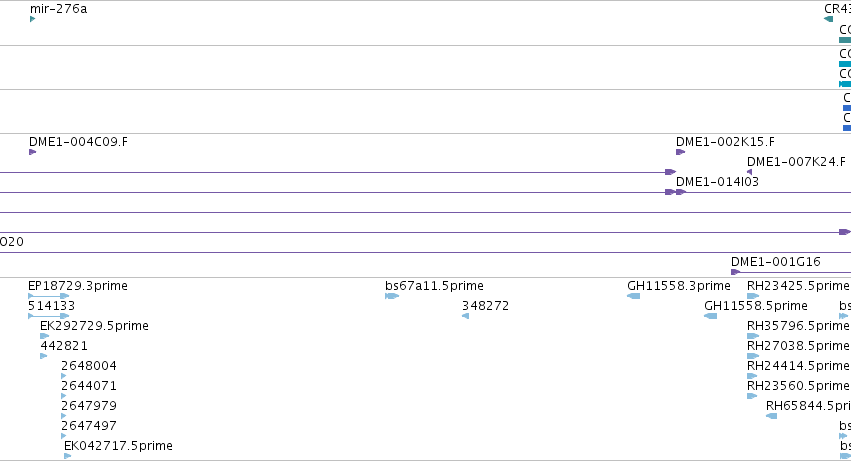Image resolution: width=851 pixels, height=461 pixels.
Task: Click the 2644071 EST arrow
Action: tap(64, 396)
